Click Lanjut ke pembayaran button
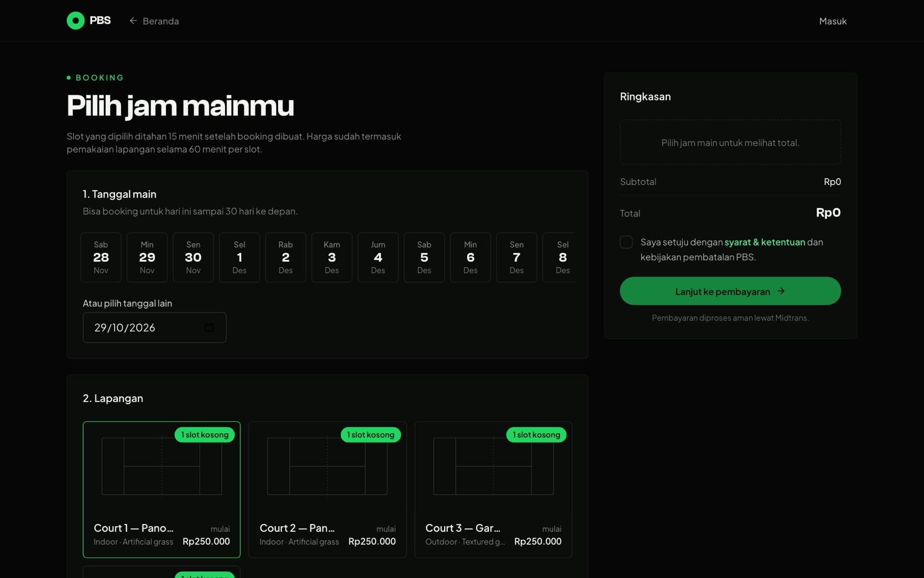Viewport: 924px width, 578px height. click(x=730, y=291)
